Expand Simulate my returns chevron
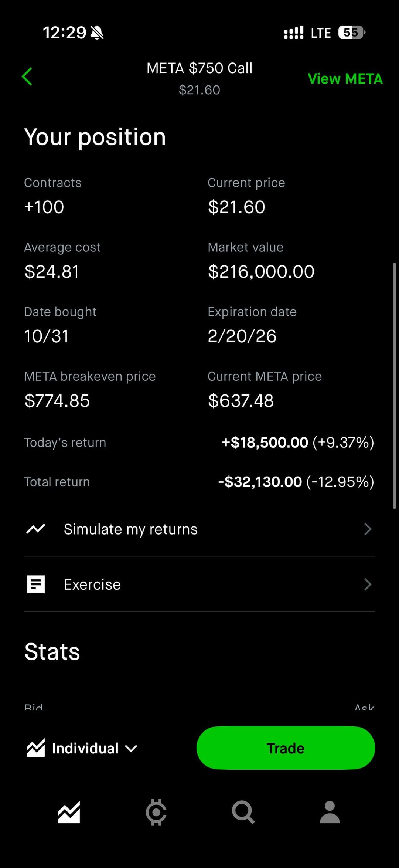 368,529
